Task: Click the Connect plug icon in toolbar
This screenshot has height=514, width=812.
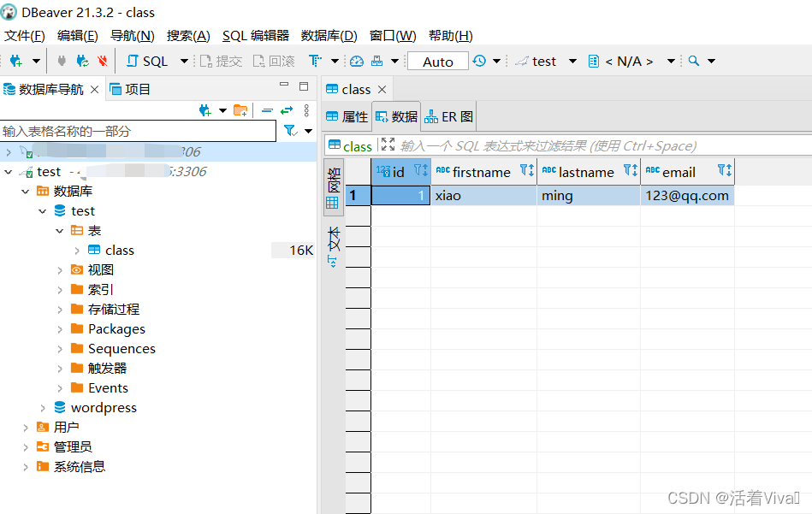Action: (62, 61)
